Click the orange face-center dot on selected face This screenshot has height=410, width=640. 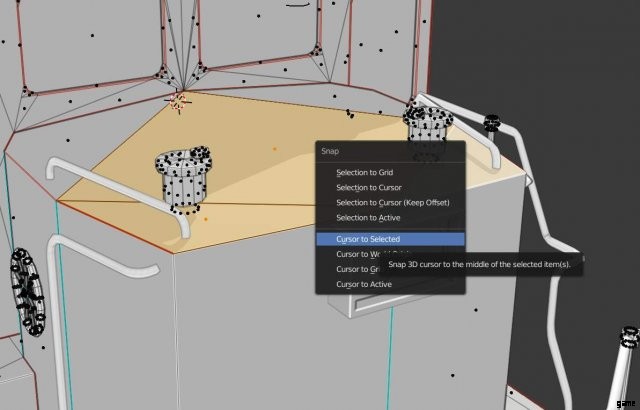pyautogui.click(x=275, y=149)
